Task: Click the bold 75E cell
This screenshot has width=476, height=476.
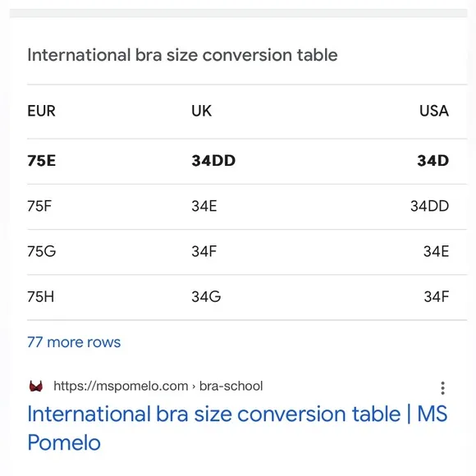Action: (x=42, y=161)
